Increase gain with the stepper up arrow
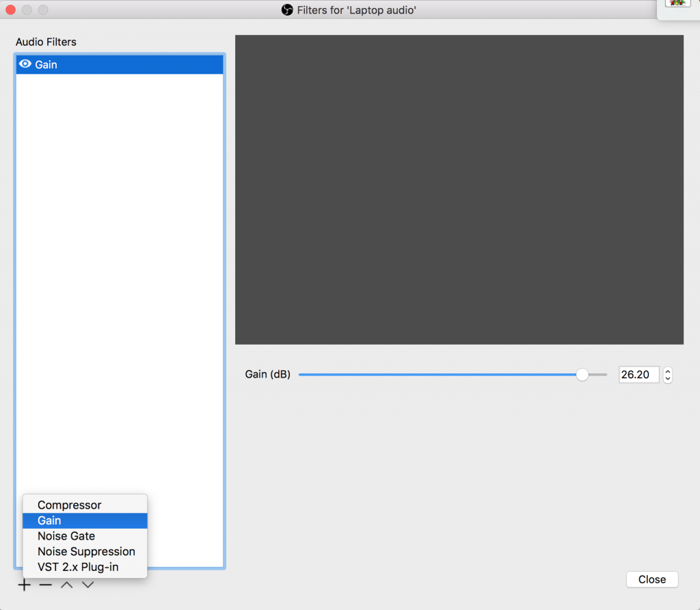The width and height of the screenshot is (700, 610). coord(668,371)
